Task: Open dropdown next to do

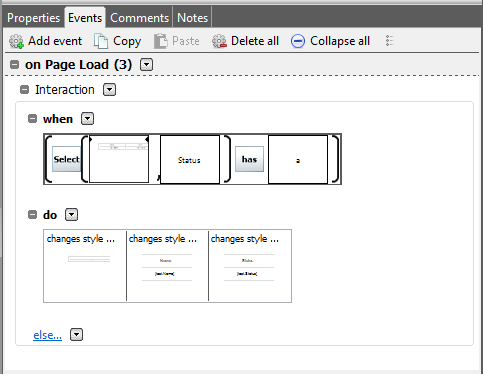Action: click(71, 214)
